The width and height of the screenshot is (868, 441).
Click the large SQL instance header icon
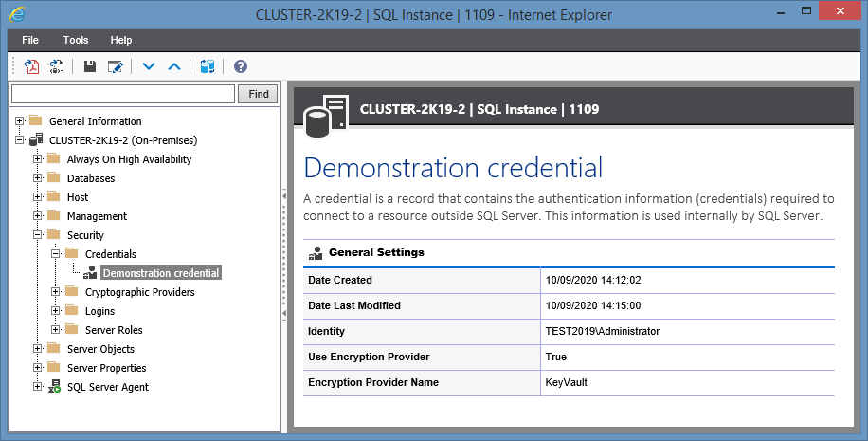[x=326, y=117]
